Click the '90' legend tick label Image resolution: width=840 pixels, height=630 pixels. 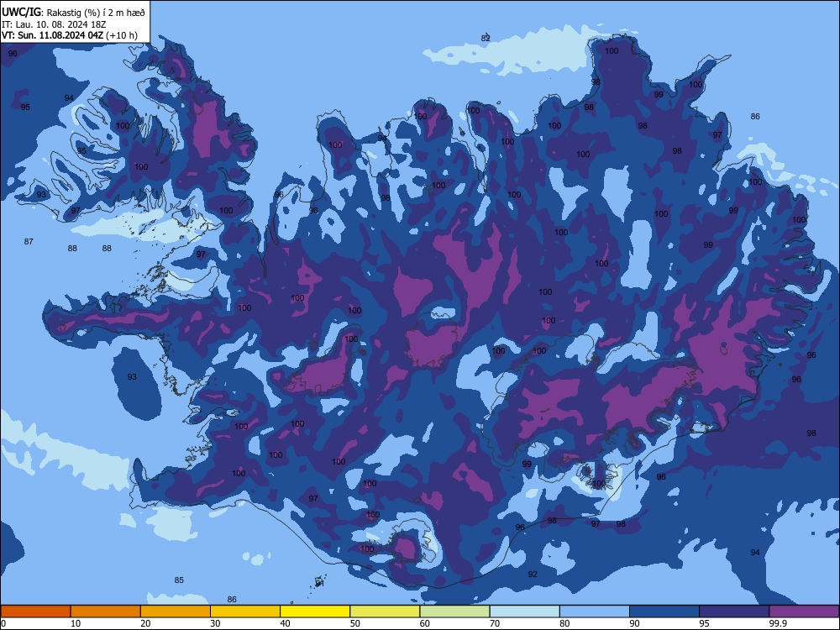click(x=634, y=623)
